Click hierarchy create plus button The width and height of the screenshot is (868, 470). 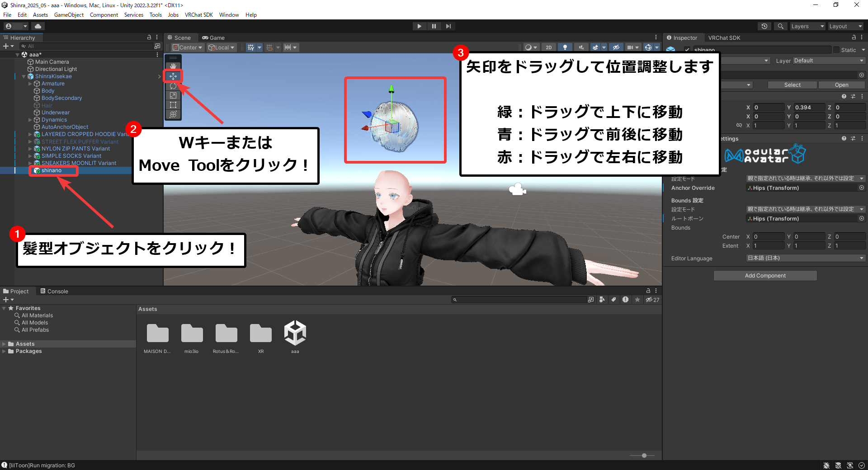point(8,46)
